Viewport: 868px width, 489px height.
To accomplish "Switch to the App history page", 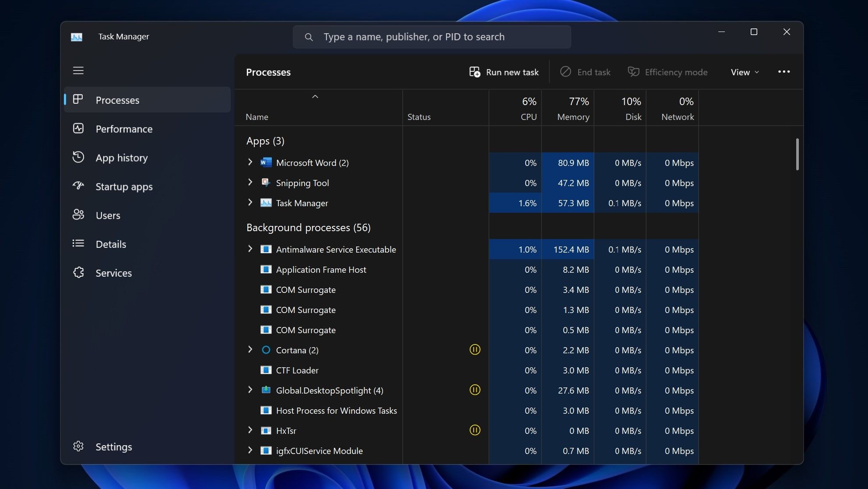I will click(x=147, y=158).
